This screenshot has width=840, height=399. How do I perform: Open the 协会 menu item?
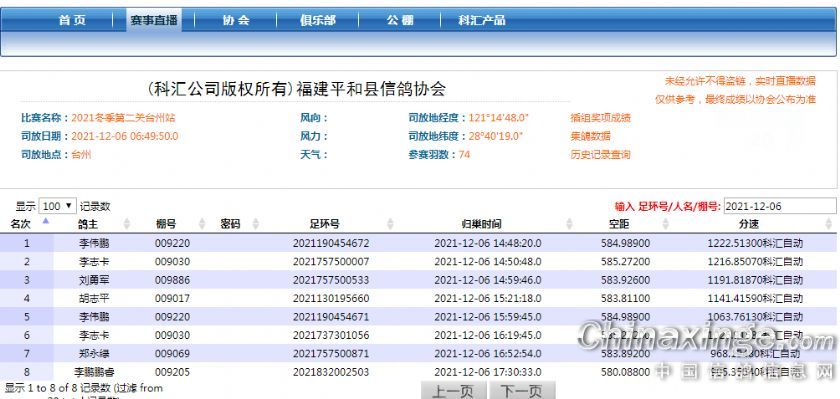(236, 20)
